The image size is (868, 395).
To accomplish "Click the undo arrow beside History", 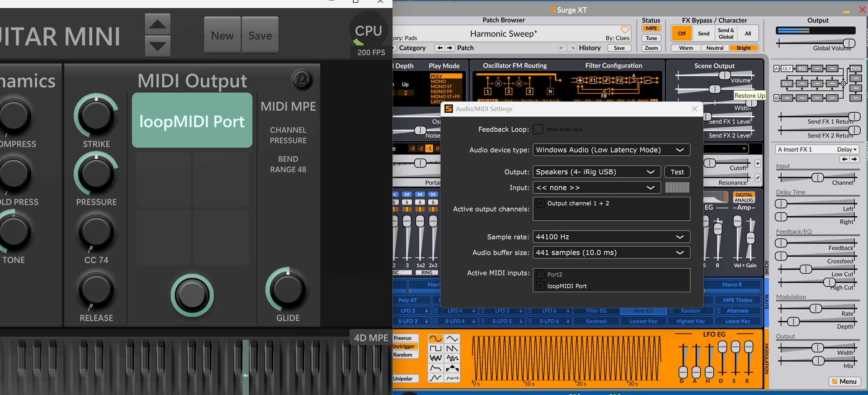I will pyautogui.click(x=561, y=48).
